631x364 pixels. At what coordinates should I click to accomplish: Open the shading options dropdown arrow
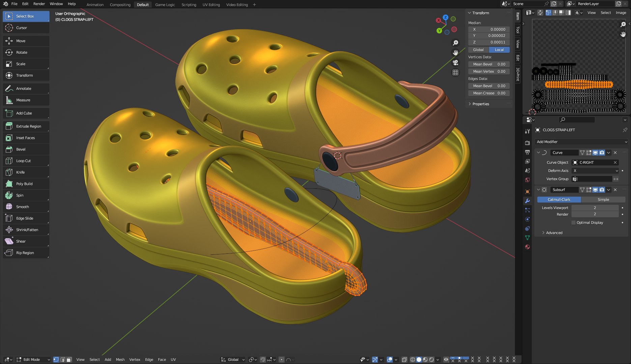pos(437,360)
